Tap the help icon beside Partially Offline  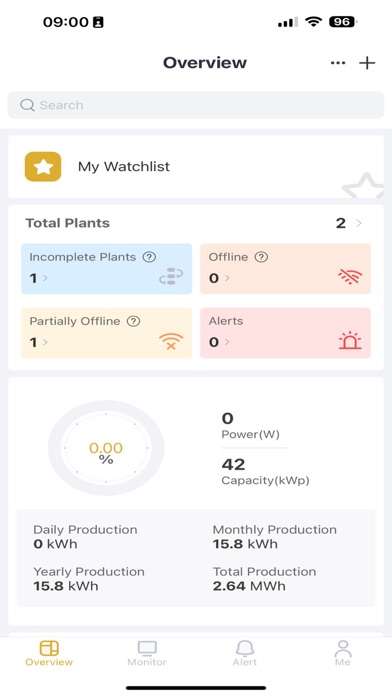click(x=133, y=321)
